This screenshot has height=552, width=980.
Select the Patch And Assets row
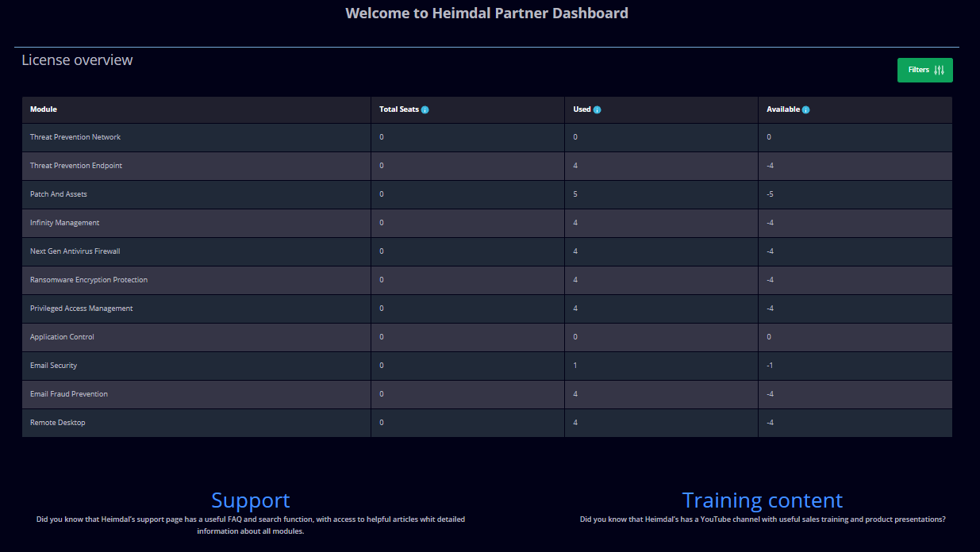[487, 194]
